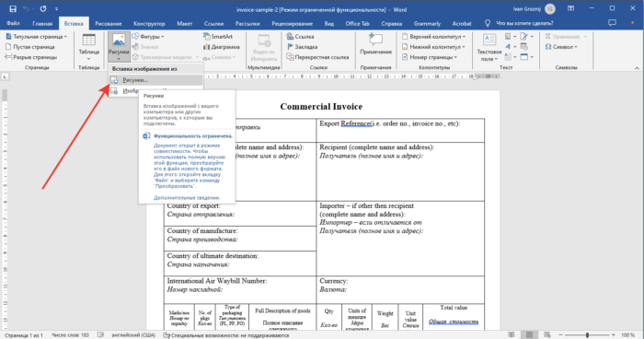Open the Рецензирование tab
The height and width of the screenshot is (339, 644).
coord(292,23)
